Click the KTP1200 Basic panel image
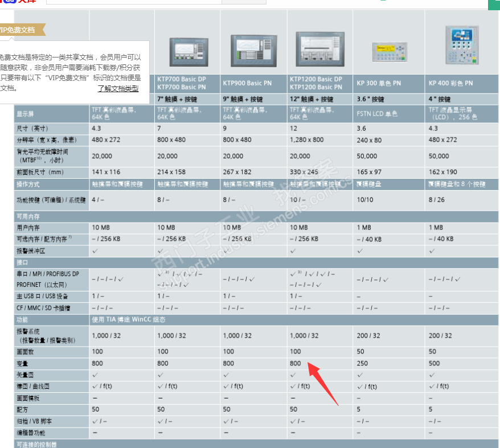Image resolution: width=500 pixels, height=448 pixels. (x=320, y=49)
